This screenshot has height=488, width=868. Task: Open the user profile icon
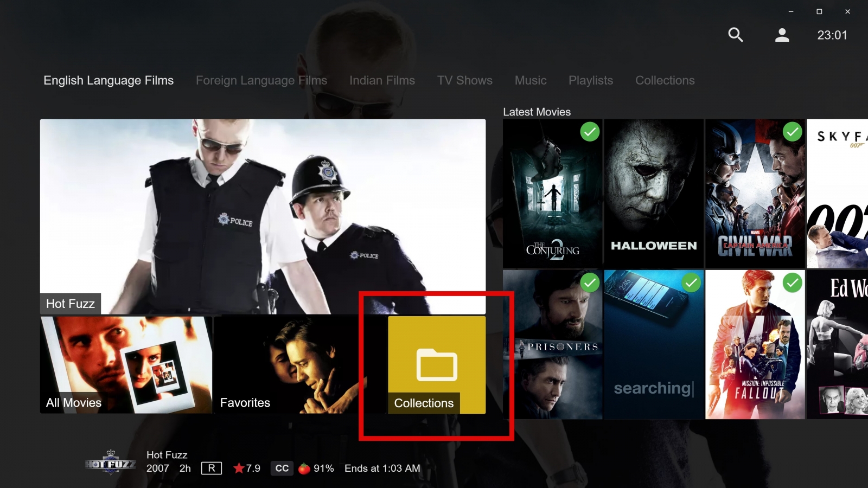point(782,35)
